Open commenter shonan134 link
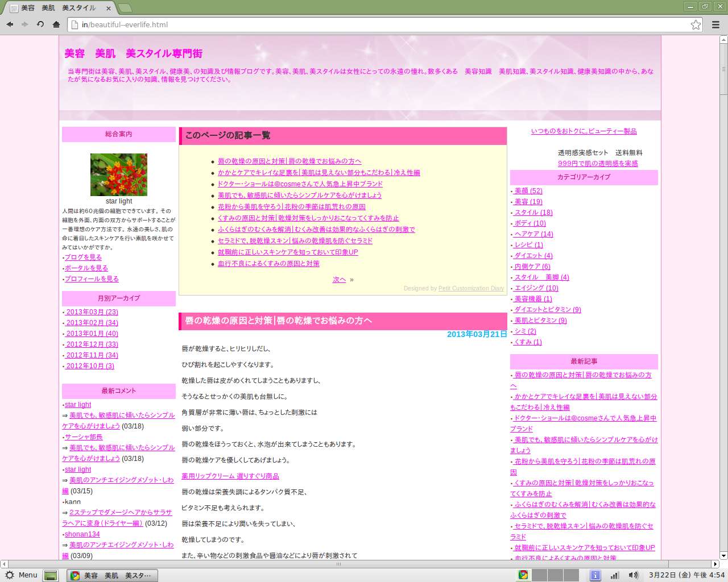The width and height of the screenshot is (728, 582). point(82,534)
